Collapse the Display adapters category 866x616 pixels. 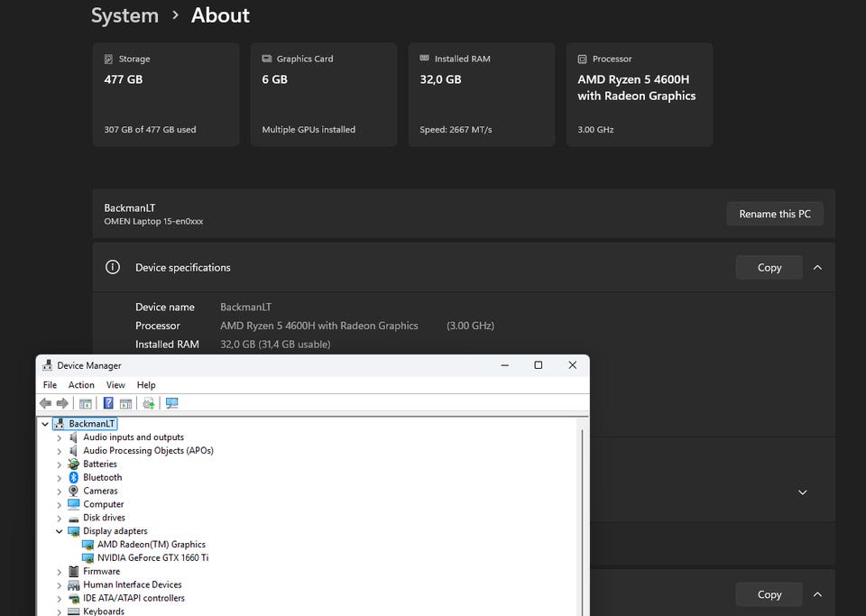tap(60, 531)
